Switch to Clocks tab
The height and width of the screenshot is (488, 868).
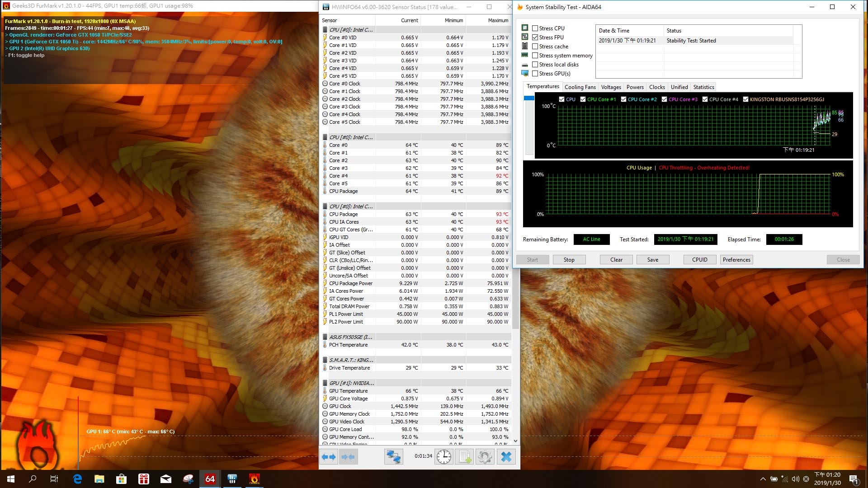coord(657,87)
